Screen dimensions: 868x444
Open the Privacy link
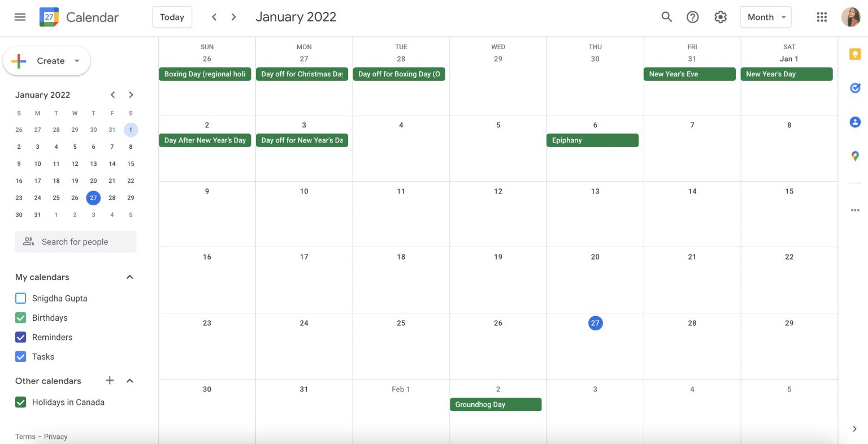coord(55,437)
